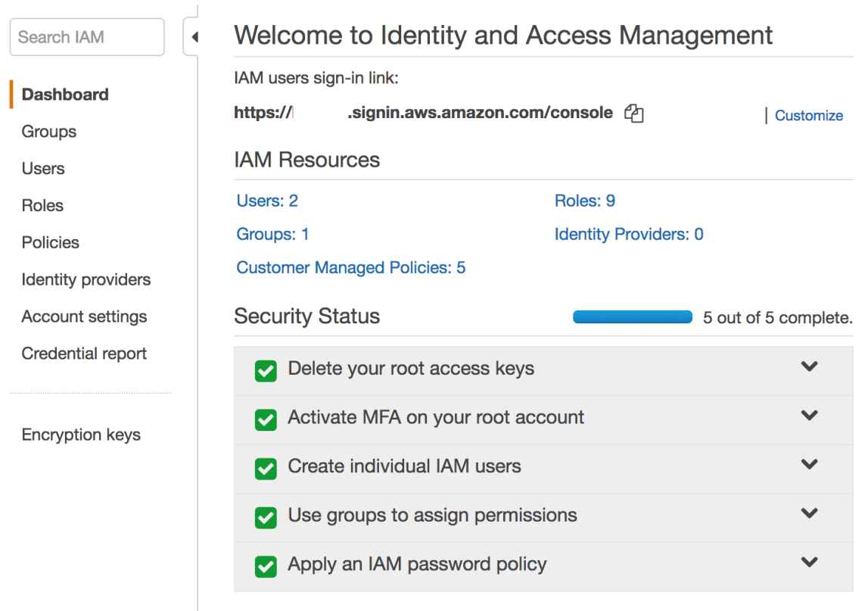Open Account settings in the sidebar

pos(84,316)
